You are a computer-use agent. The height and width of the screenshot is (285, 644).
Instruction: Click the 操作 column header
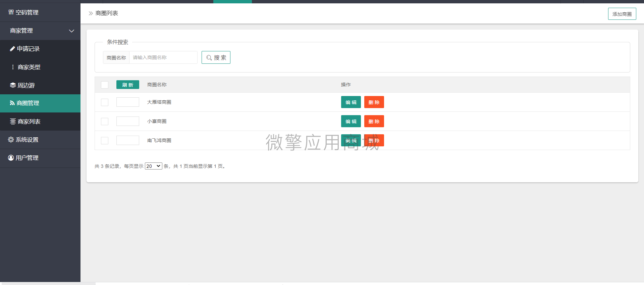(346, 85)
